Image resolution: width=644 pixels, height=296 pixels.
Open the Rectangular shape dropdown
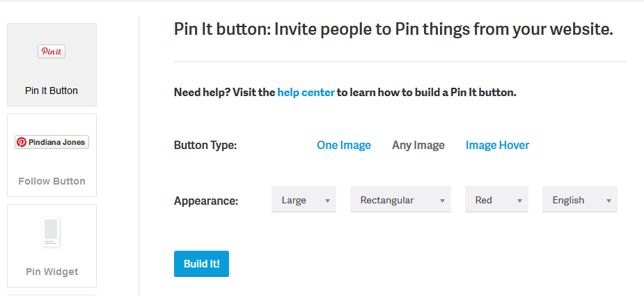pos(400,199)
